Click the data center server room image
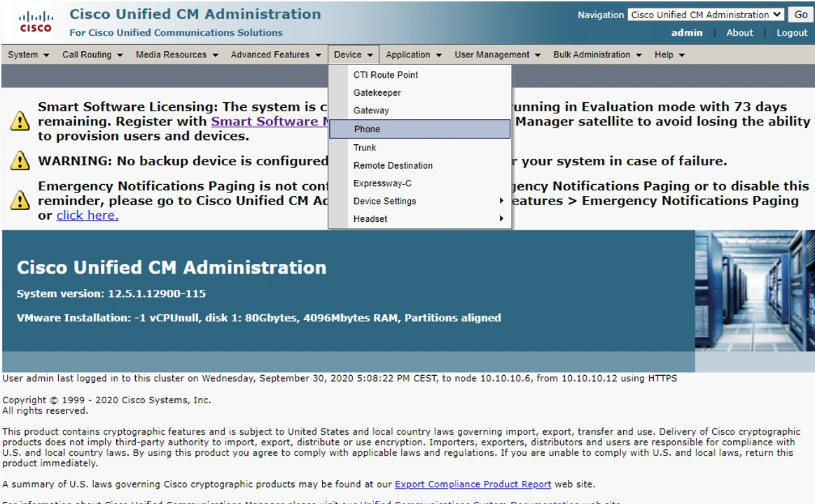 pos(755,291)
